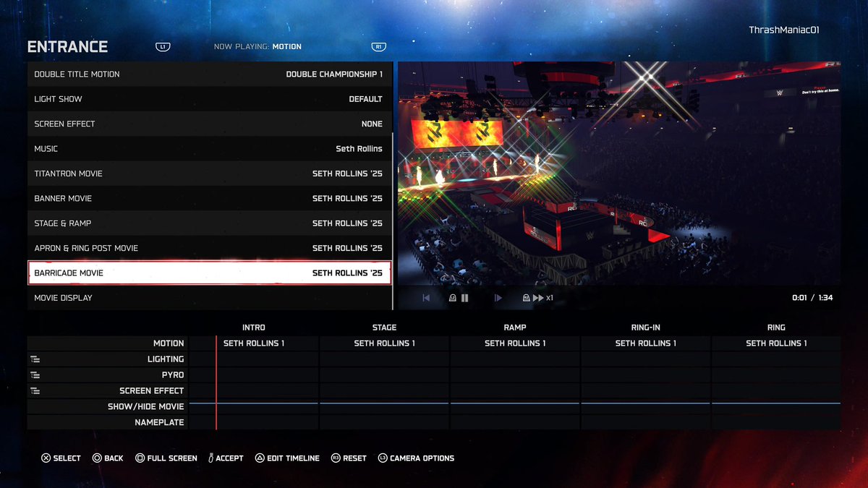Click the blue SHOW/HIDE MOVIE track bar
868x488 pixels.
coord(515,403)
